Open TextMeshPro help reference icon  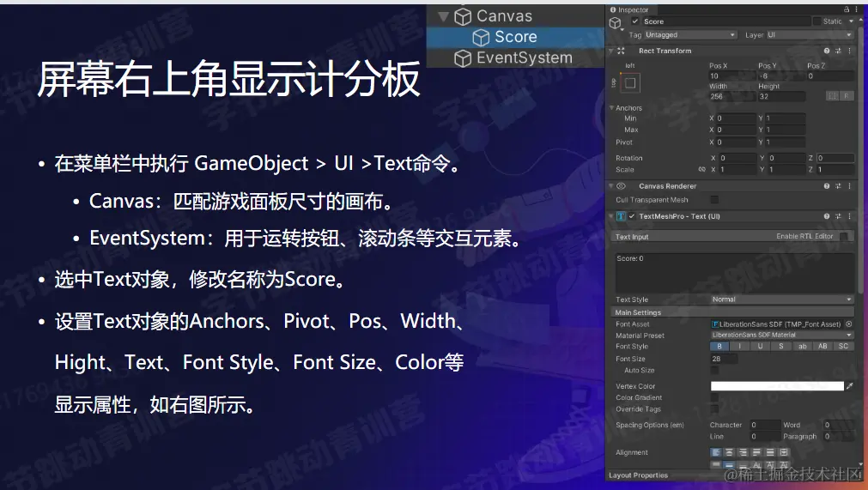(x=827, y=216)
